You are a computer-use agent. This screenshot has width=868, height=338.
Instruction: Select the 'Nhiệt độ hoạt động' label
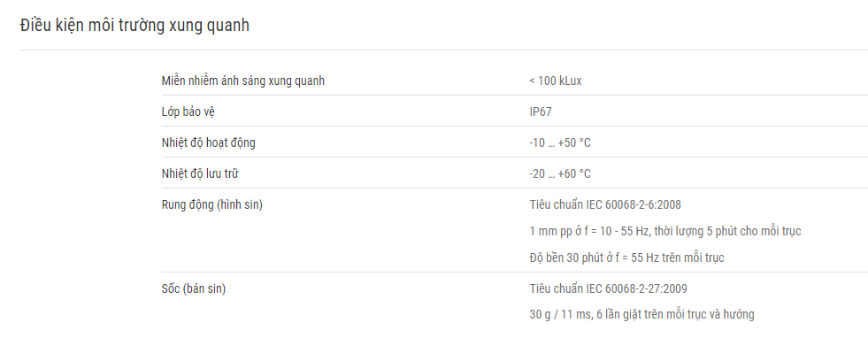[x=208, y=142]
